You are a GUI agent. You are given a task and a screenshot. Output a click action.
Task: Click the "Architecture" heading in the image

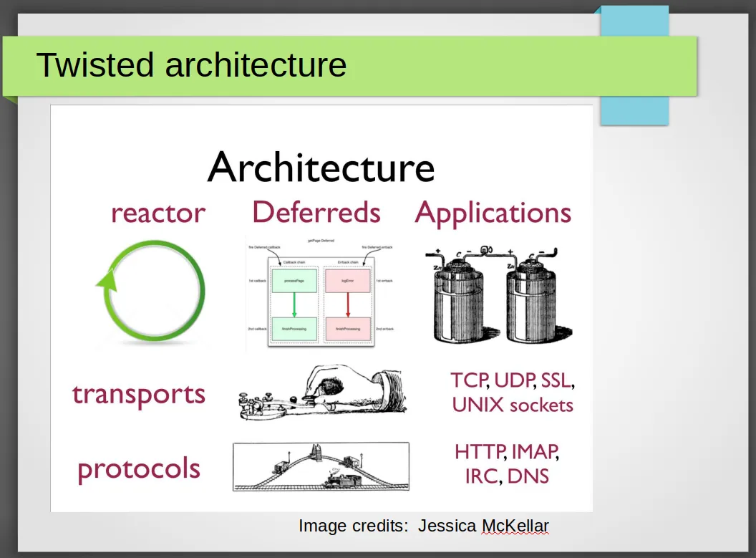pyautogui.click(x=321, y=167)
